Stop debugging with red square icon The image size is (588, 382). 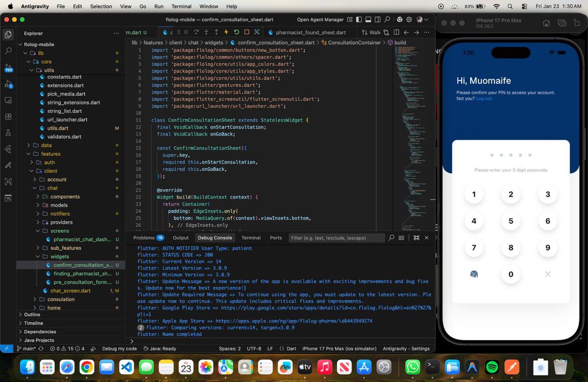coord(246,32)
